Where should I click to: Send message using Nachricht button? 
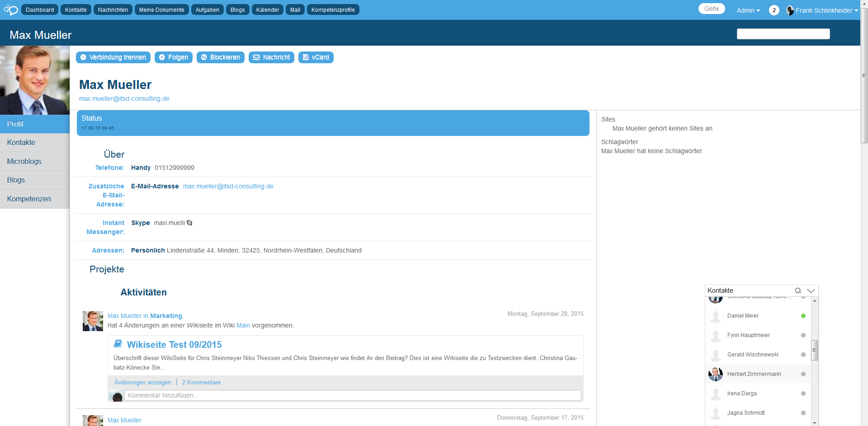tap(271, 57)
